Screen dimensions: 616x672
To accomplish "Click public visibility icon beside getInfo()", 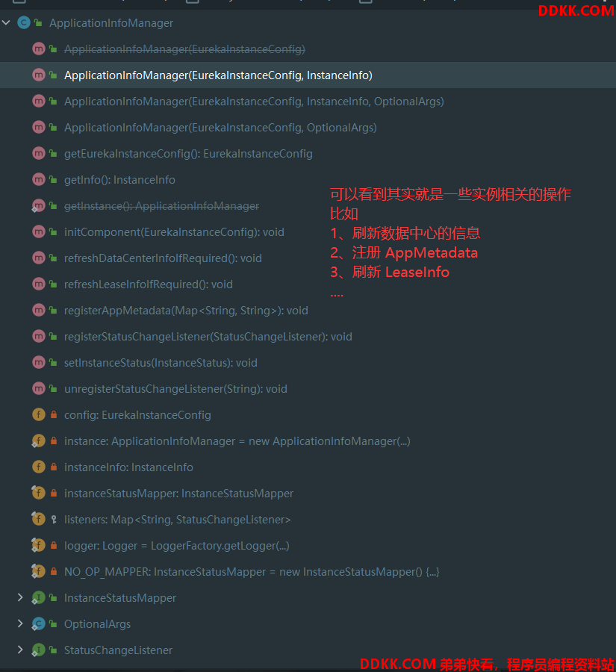I will (x=53, y=179).
